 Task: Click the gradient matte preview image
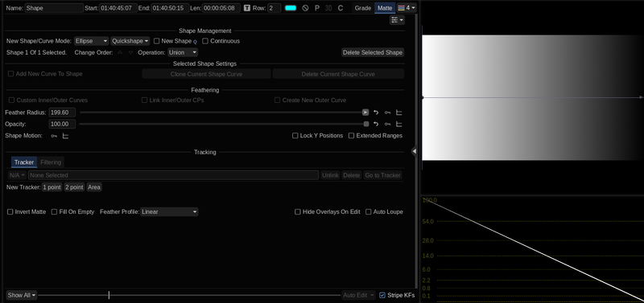tap(533, 97)
